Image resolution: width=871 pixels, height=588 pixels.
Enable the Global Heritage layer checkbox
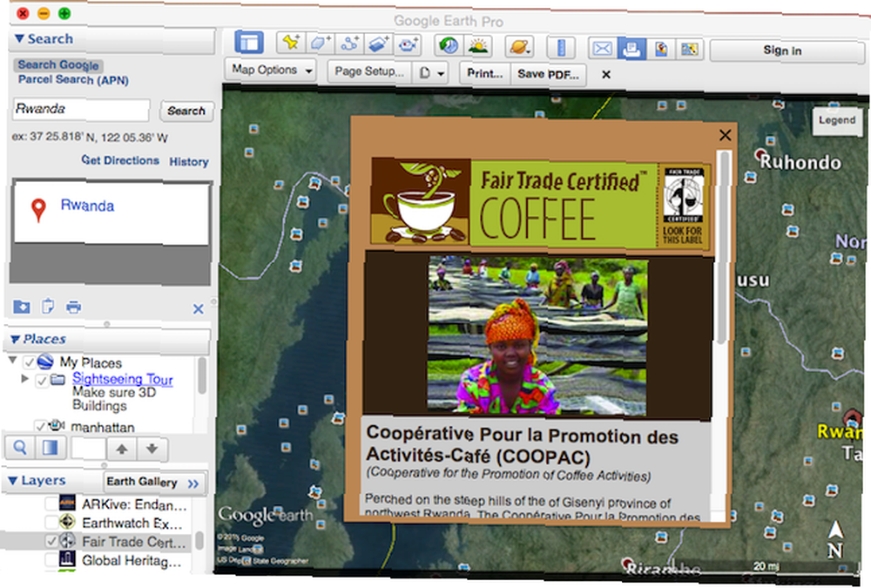point(51,559)
